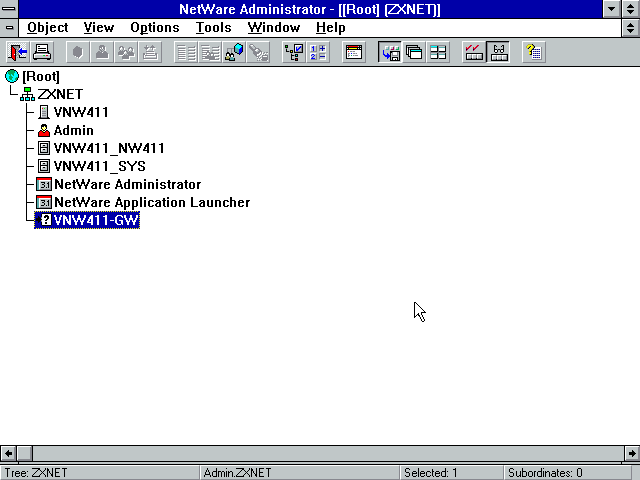Select the ZXNET organization in the tree

coord(52,94)
